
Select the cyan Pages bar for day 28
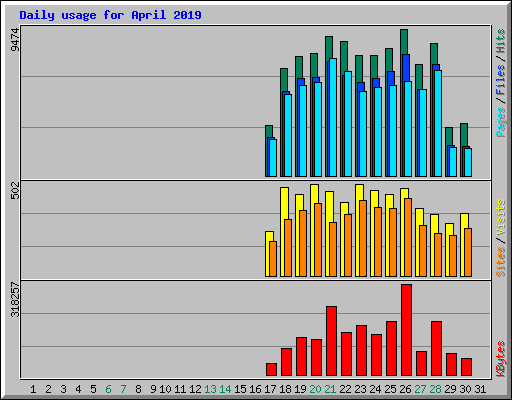pos(438,123)
